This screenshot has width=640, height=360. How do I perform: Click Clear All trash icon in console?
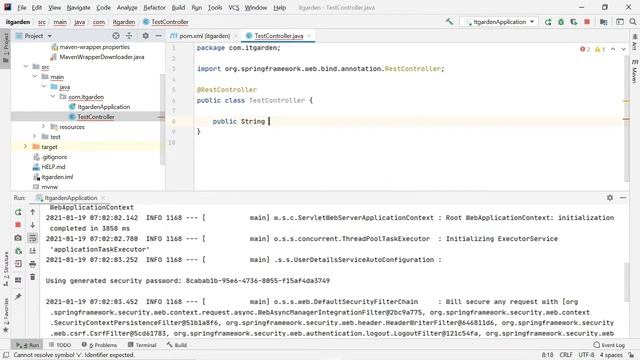[33, 277]
